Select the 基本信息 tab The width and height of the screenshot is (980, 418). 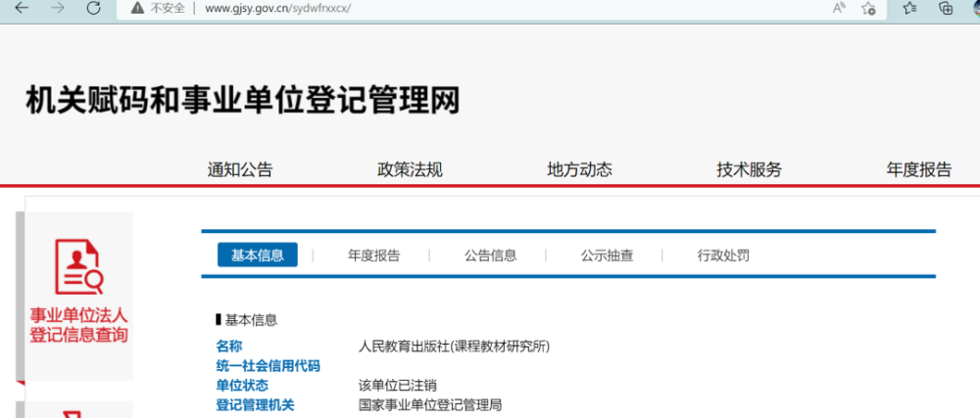click(x=258, y=255)
